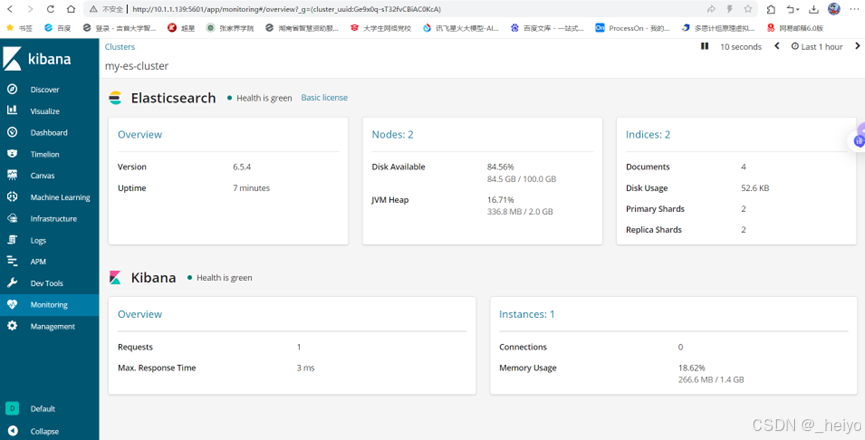Click the Uptime 7 minutes value

pos(251,188)
